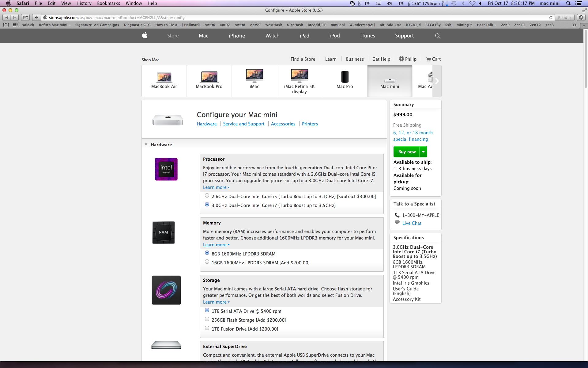Switch to the Accessories configuration tab
Screen dimensions: 588x368
283,124
